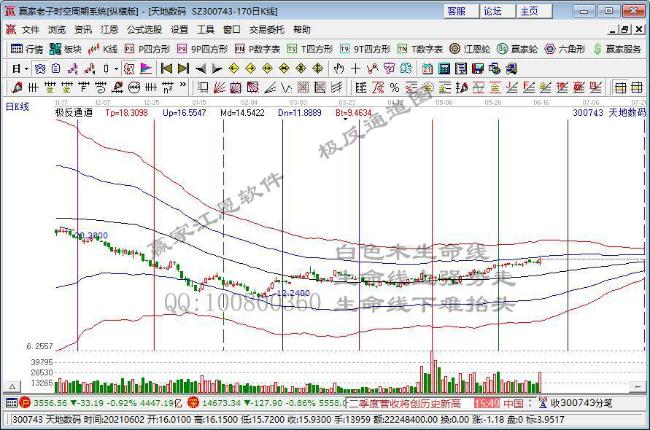
Task: Open the 文件 menu
Action: pyautogui.click(x=30, y=29)
